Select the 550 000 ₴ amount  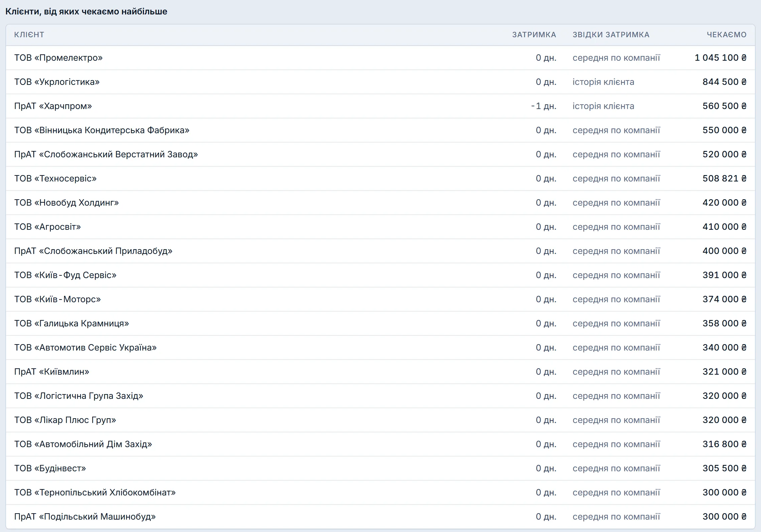coord(725,130)
